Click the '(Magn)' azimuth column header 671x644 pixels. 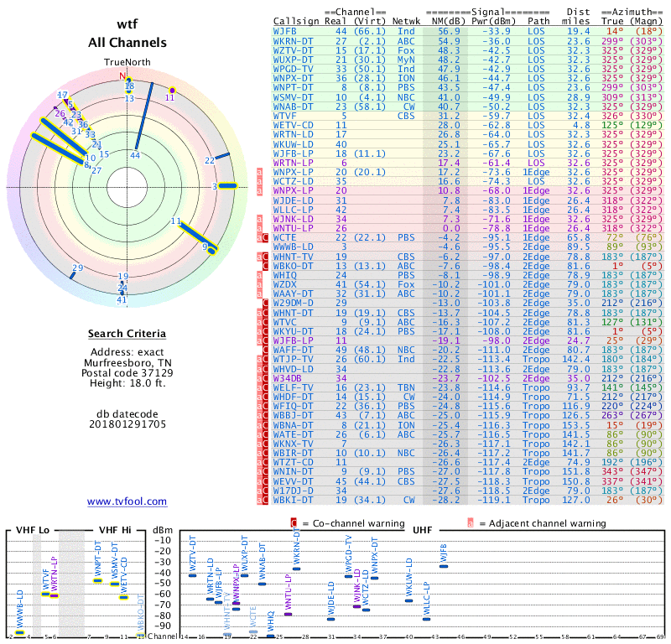pyautogui.click(x=646, y=21)
